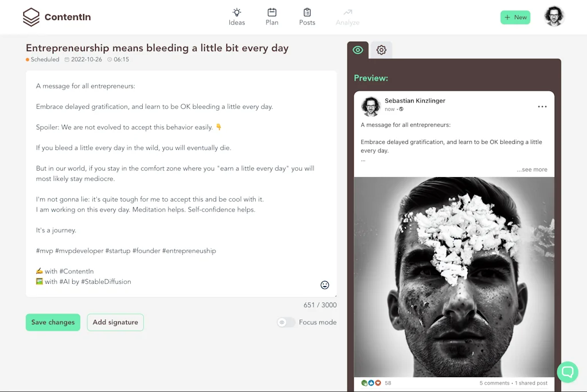Click the ContentIn logo icon
Viewport: 587px width, 392px height.
point(32,17)
